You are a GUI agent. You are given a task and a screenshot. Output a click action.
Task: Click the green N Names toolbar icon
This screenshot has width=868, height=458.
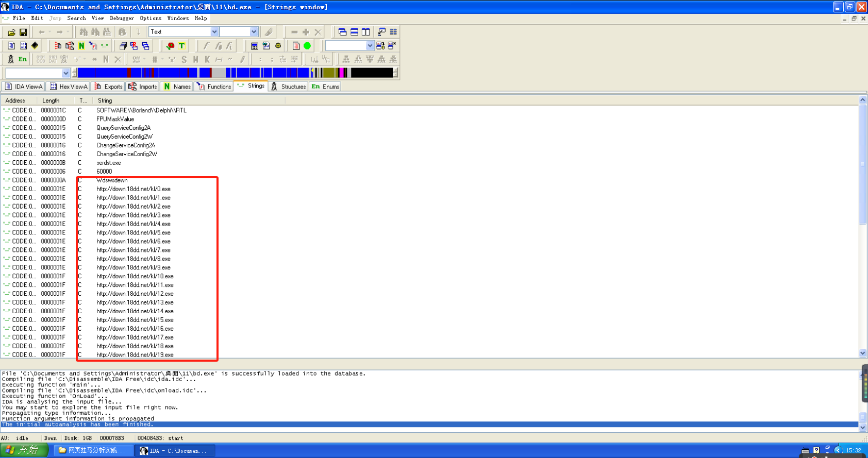pyautogui.click(x=81, y=46)
